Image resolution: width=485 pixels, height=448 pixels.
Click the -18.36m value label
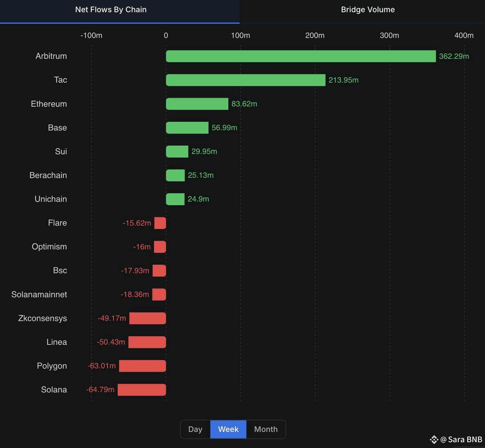[x=135, y=294]
